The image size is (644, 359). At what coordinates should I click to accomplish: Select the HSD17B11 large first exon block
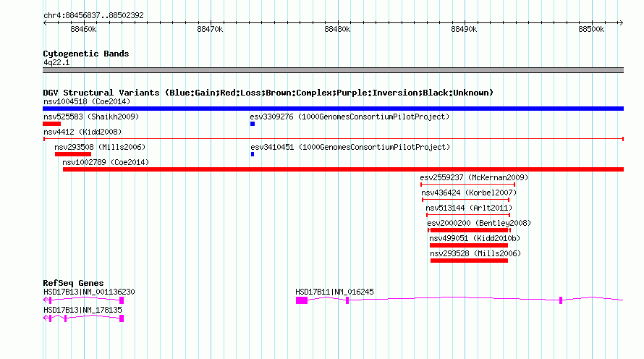pos(302,300)
